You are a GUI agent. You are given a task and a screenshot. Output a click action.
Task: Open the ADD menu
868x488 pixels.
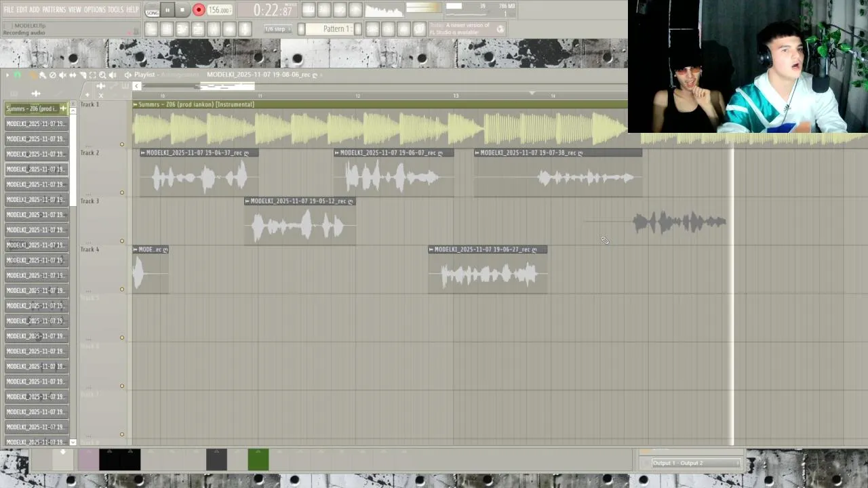(x=35, y=9)
